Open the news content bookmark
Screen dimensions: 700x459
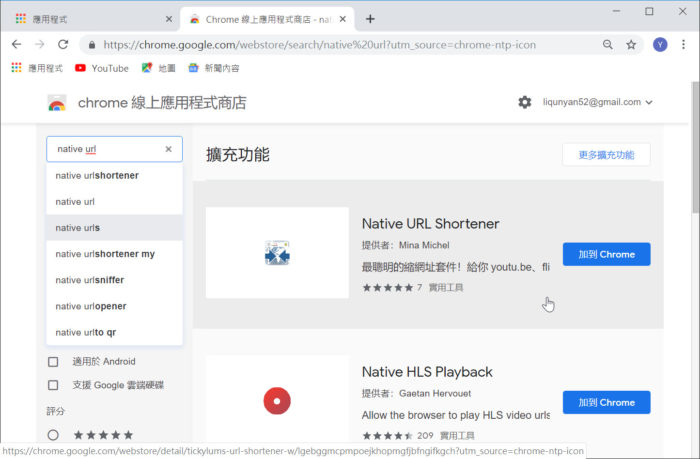pos(213,68)
